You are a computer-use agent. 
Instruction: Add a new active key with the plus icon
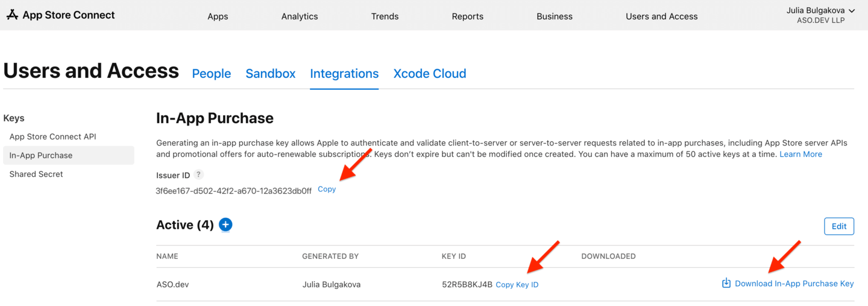coord(225,225)
